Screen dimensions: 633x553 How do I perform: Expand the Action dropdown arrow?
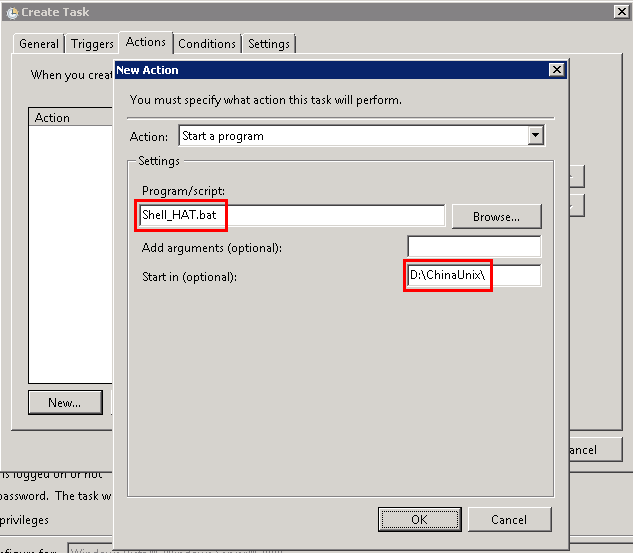click(535, 136)
